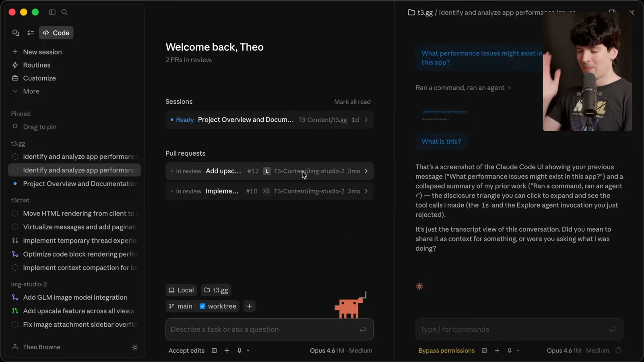The width and height of the screenshot is (644, 362).
Task: Toggle the sidebar panel icon
Action: pyautogui.click(x=52, y=12)
